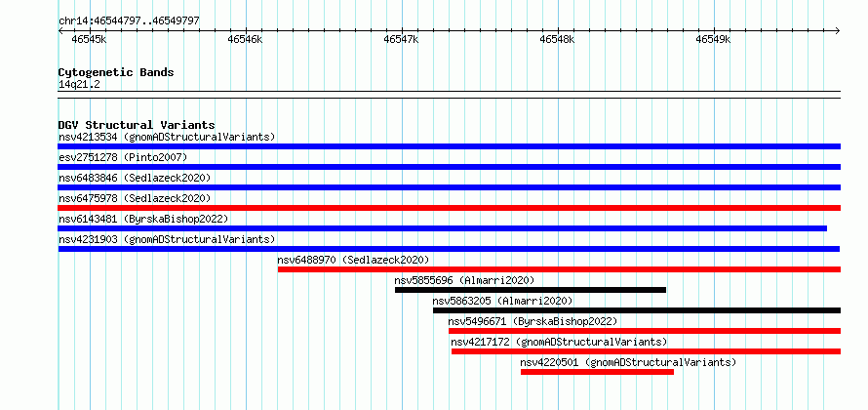This screenshot has width=868, height=410.
Task: Click the blue nsv4231903 variant bar
Action: (449, 249)
